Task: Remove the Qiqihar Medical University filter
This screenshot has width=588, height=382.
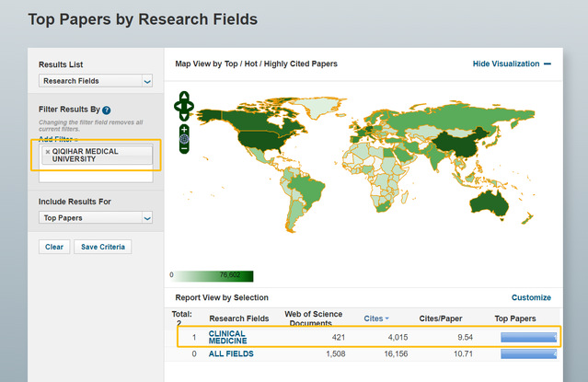Action: pos(48,152)
